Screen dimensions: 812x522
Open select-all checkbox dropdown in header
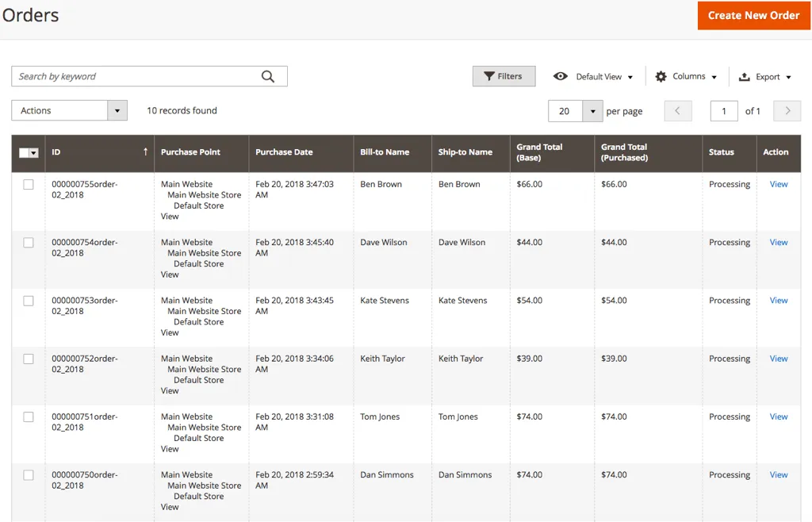click(34, 152)
